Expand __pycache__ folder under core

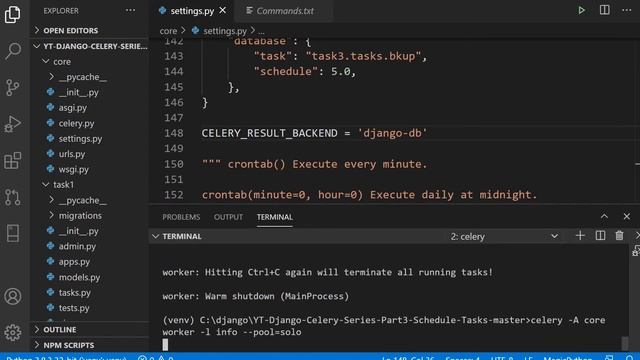click(78, 77)
